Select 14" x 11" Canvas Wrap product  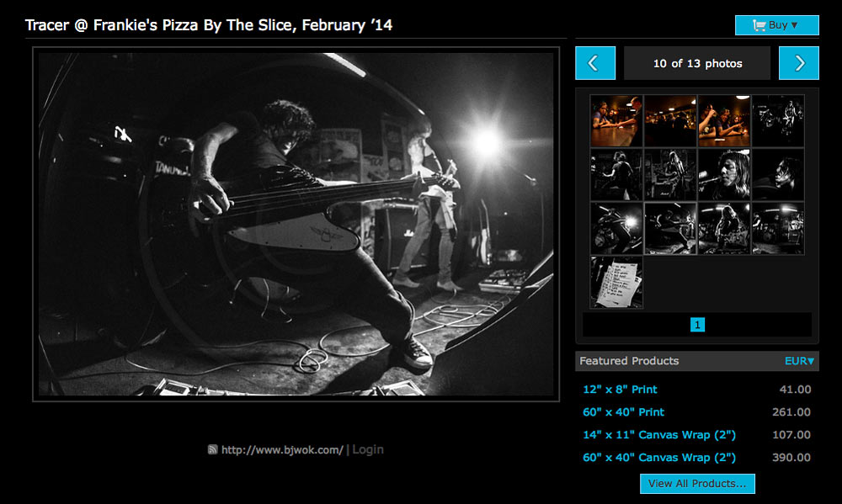coord(659,435)
